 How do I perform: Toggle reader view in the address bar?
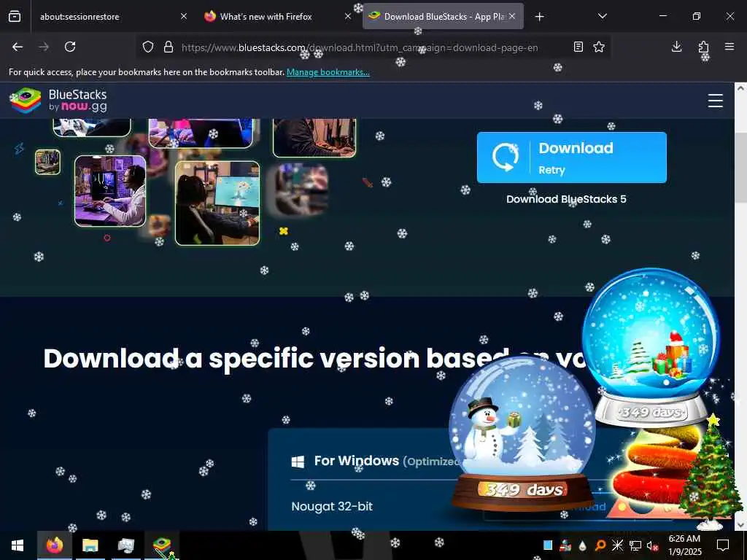click(578, 47)
